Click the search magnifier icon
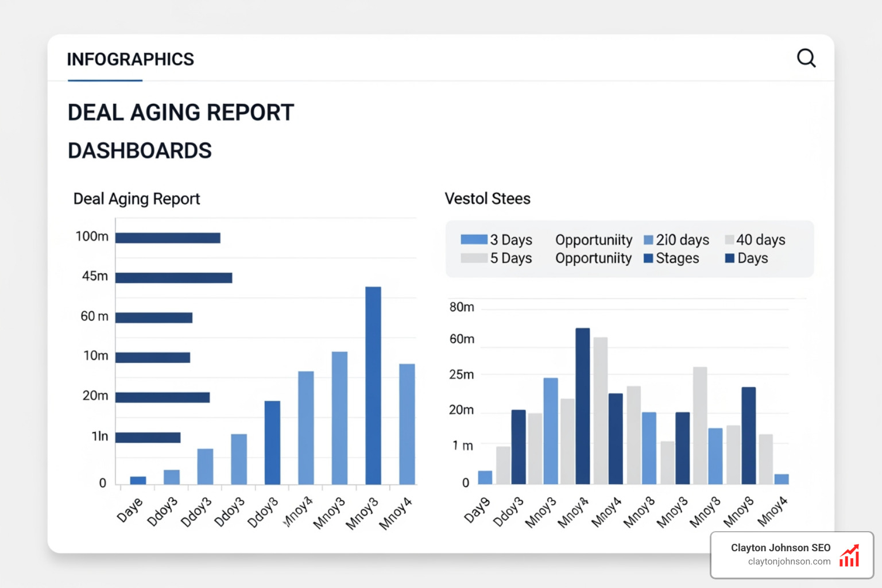Viewport: 882px width, 588px height. coord(806,58)
